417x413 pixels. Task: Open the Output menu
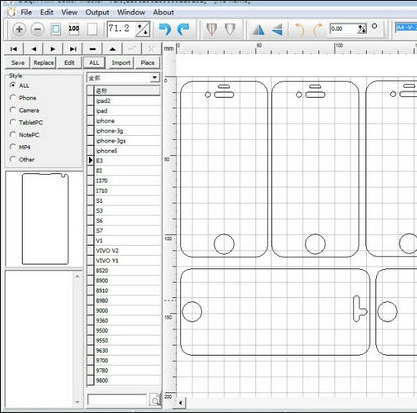(97, 12)
